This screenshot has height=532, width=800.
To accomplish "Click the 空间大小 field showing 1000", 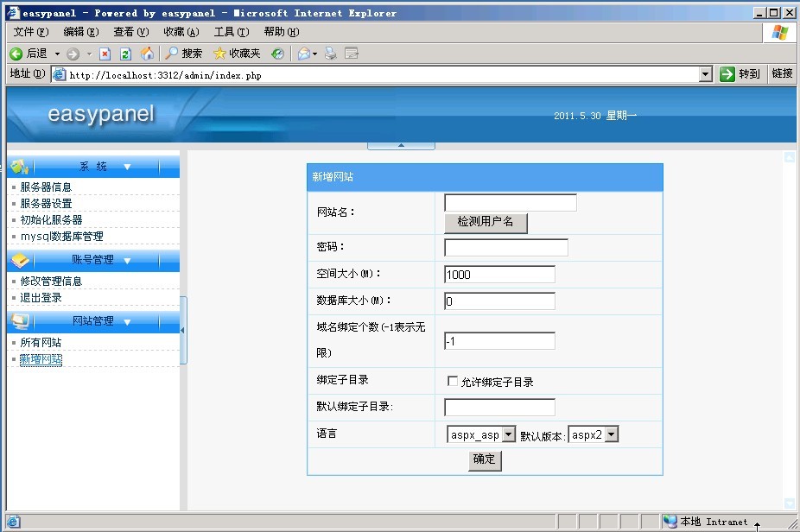I will [499, 275].
